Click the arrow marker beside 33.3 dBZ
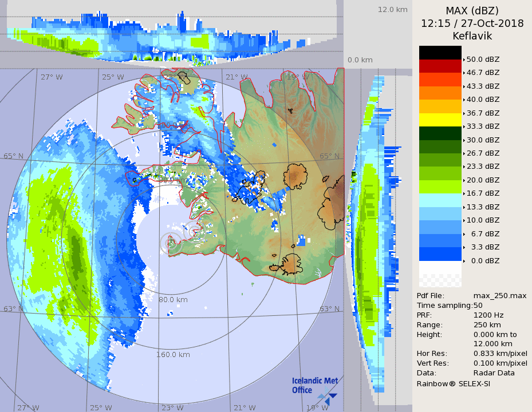This screenshot has height=412, width=532. (464, 126)
